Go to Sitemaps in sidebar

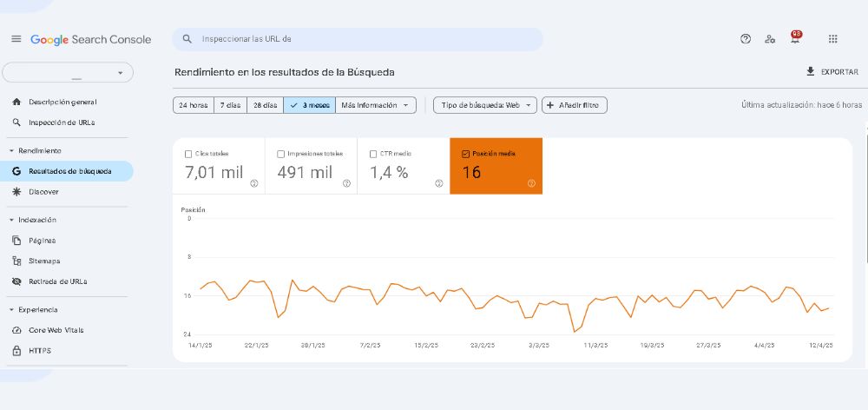tap(44, 261)
